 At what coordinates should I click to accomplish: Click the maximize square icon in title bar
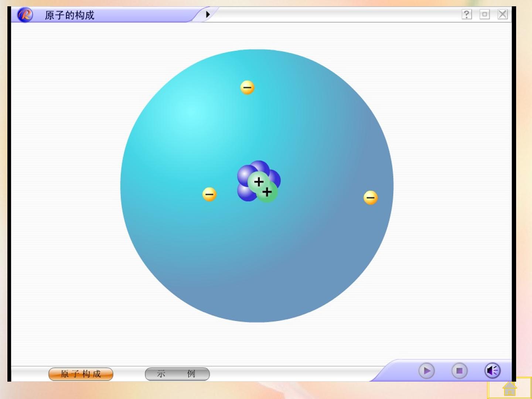click(x=485, y=14)
